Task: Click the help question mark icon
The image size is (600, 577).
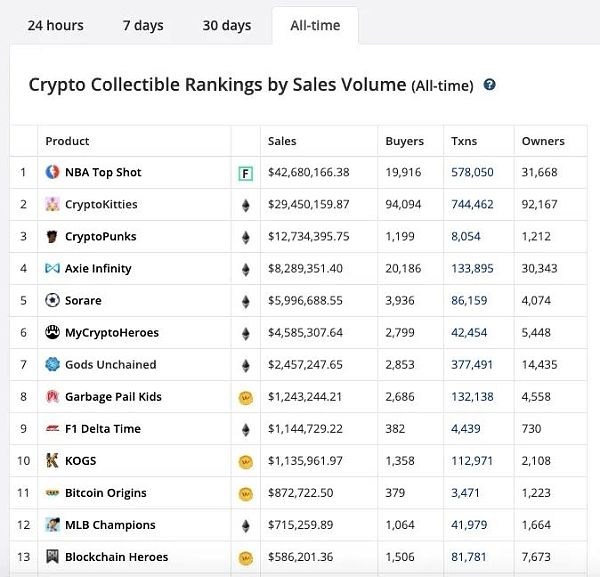Action: point(490,85)
